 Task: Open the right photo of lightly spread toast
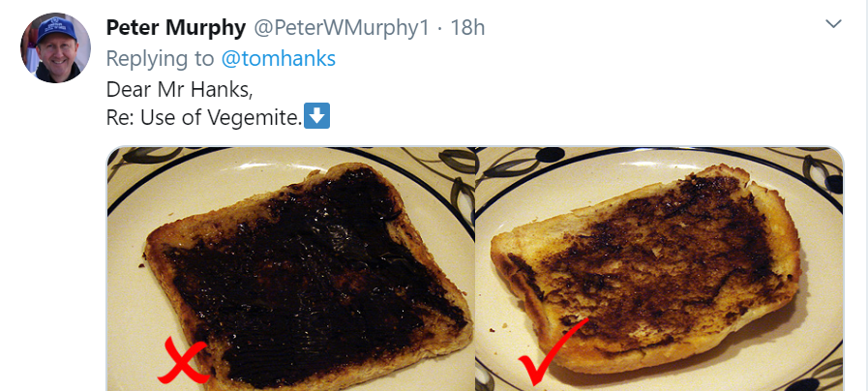coord(659,269)
